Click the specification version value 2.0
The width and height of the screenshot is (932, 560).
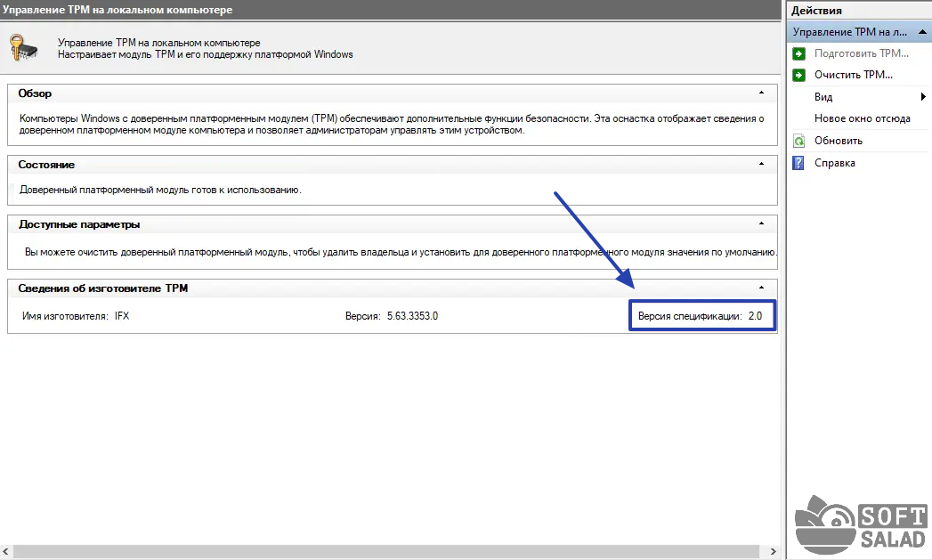click(x=755, y=316)
